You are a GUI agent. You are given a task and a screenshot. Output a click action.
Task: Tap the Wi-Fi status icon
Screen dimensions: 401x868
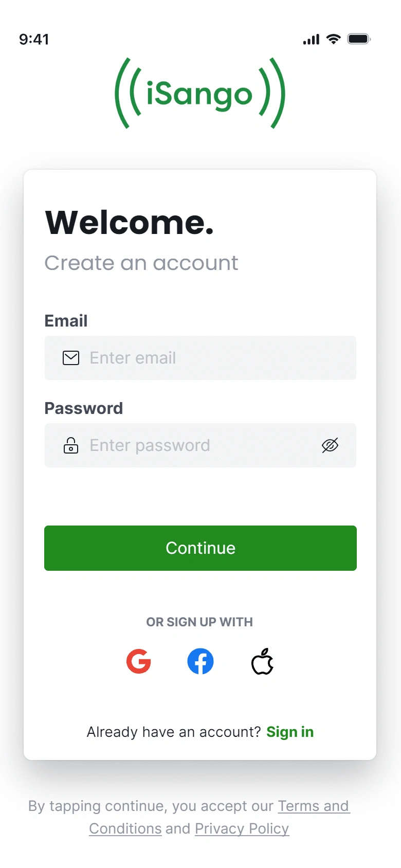[x=334, y=39]
